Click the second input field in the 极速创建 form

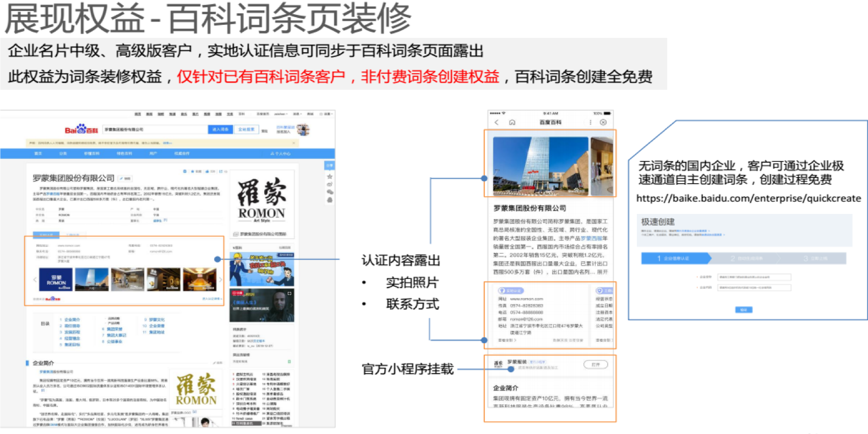pos(754,287)
